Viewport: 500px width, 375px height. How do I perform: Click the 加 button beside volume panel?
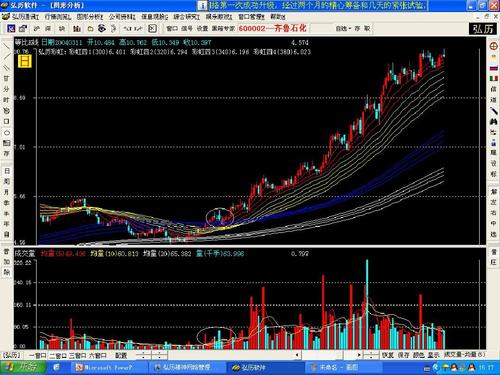tap(6, 262)
